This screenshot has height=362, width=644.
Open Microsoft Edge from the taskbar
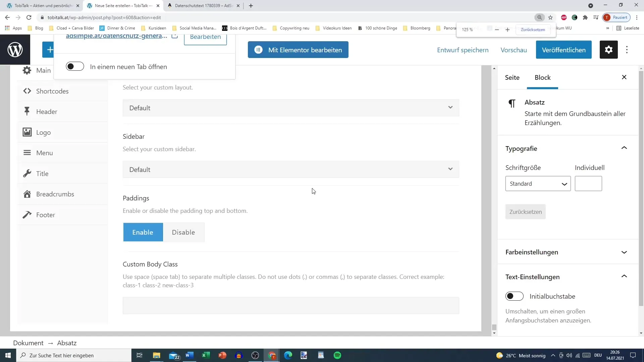click(x=288, y=355)
